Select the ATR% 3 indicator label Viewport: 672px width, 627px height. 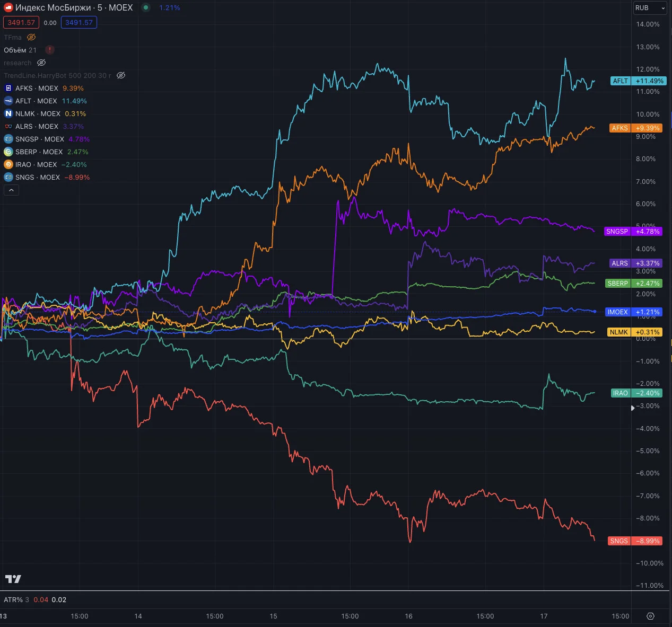pyautogui.click(x=16, y=599)
